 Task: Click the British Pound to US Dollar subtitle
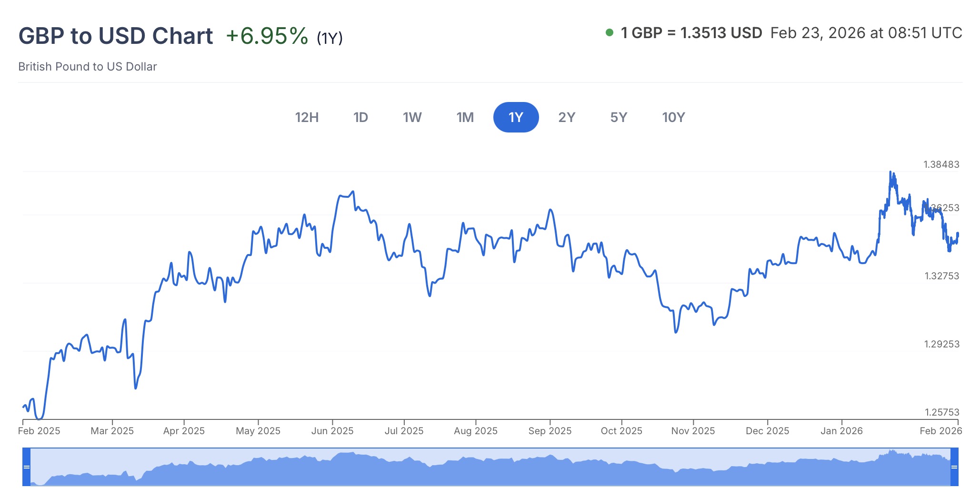88,67
